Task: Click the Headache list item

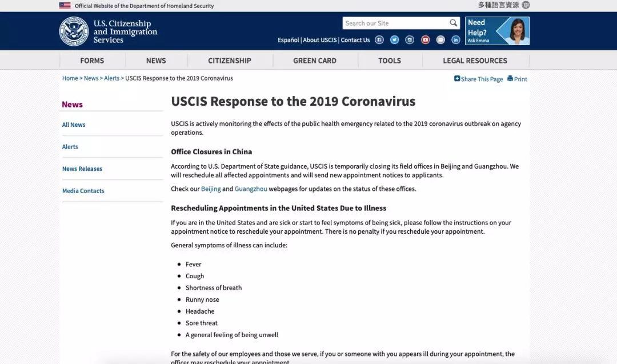Action: (200, 311)
